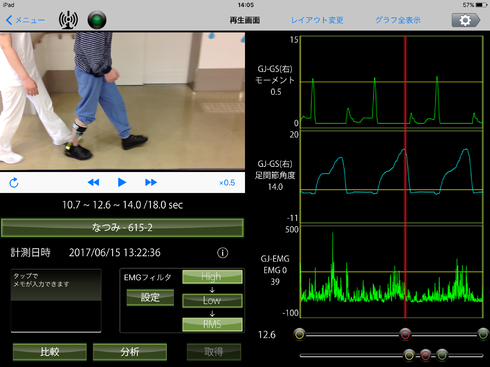This screenshot has width=490, height=367.
Task: Fast forward the video playback
Action: click(x=151, y=182)
